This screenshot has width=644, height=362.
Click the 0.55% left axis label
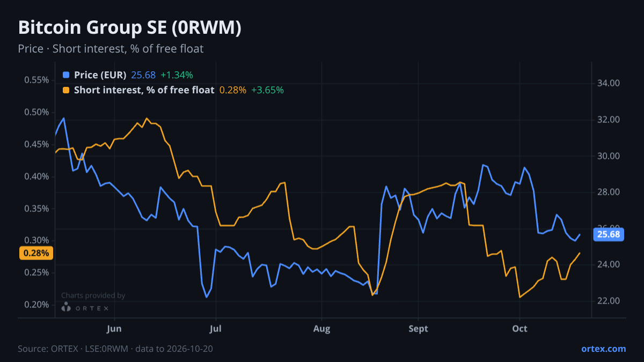click(x=36, y=80)
